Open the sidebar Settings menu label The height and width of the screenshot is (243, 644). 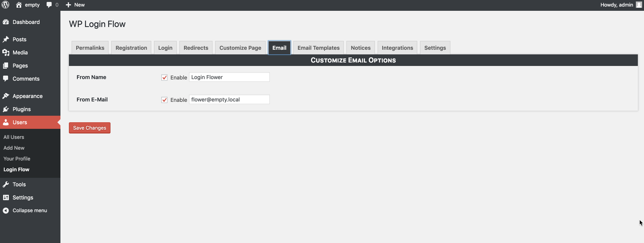click(23, 197)
